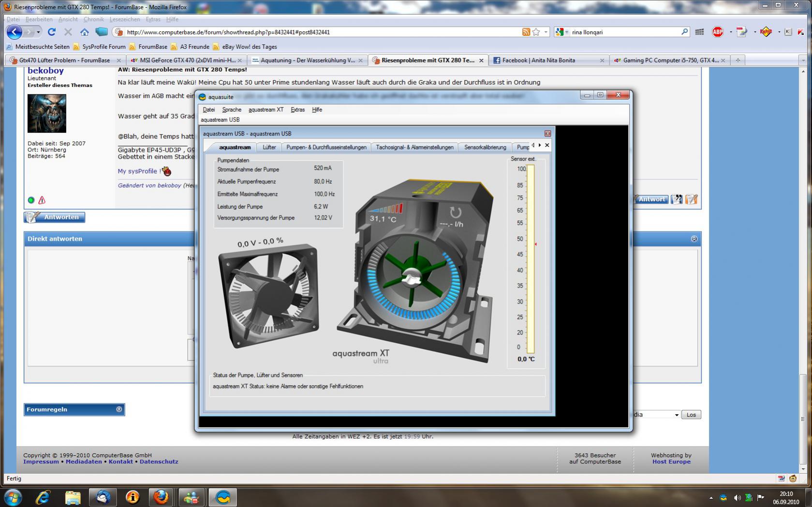The width and height of the screenshot is (812, 507).
Task: Open the Windows Start menu
Action: tap(13, 497)
